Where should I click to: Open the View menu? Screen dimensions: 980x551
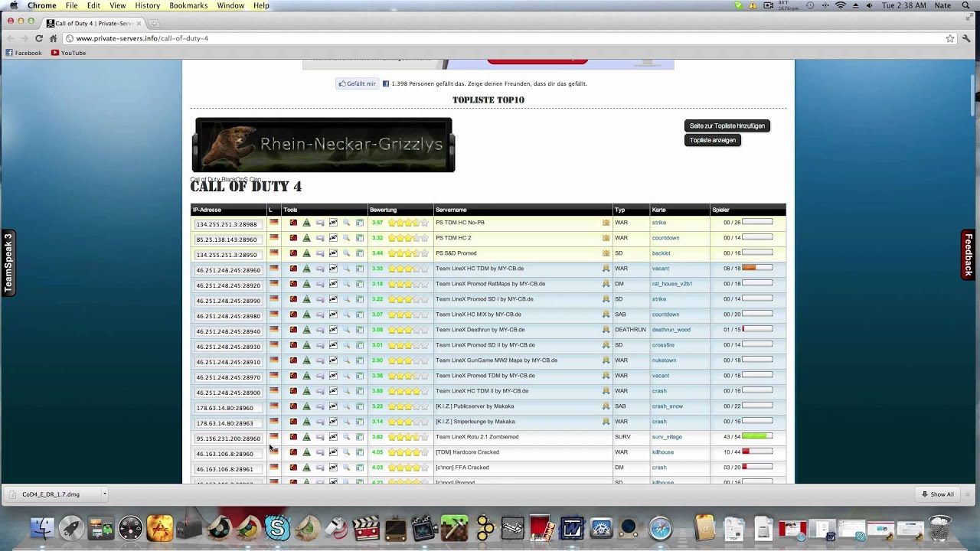[x=117, y=5]
